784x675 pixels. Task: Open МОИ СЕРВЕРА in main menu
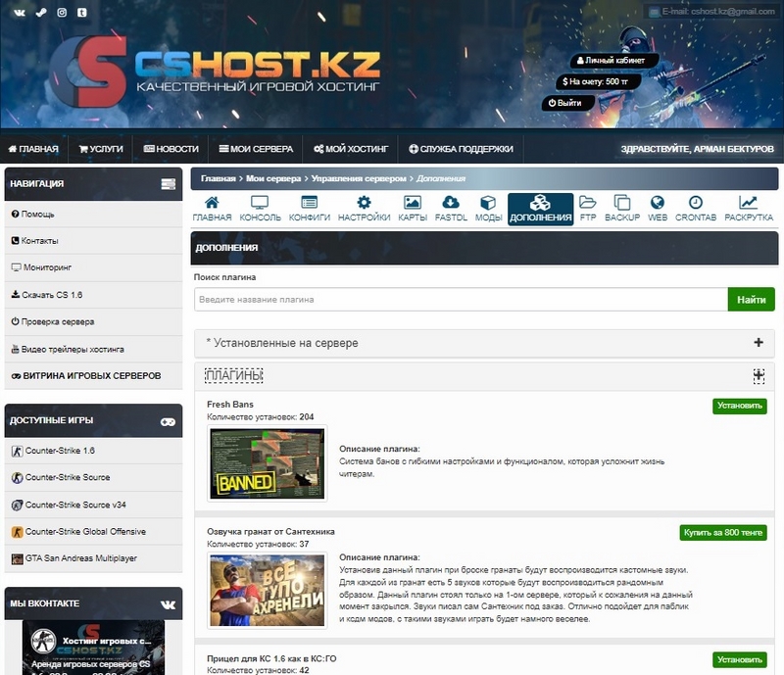(x=256, y=149)
